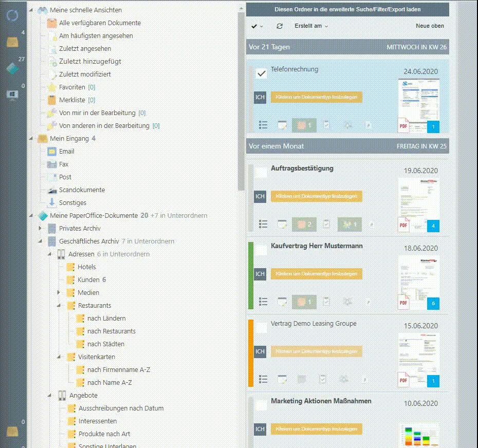Open the PaperOffice diamond icon with badge 27
This screenshot has height=448, width=478.
click(x=12, y=68)
